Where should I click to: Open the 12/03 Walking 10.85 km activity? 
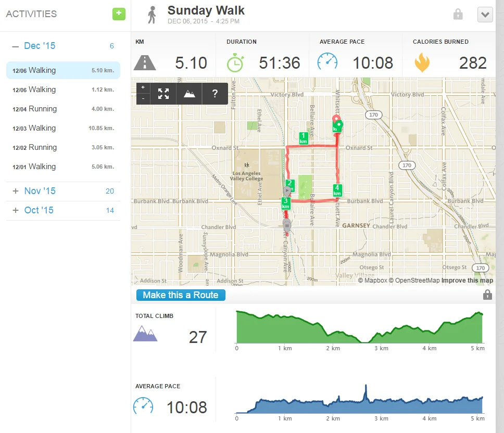(63, 128)
